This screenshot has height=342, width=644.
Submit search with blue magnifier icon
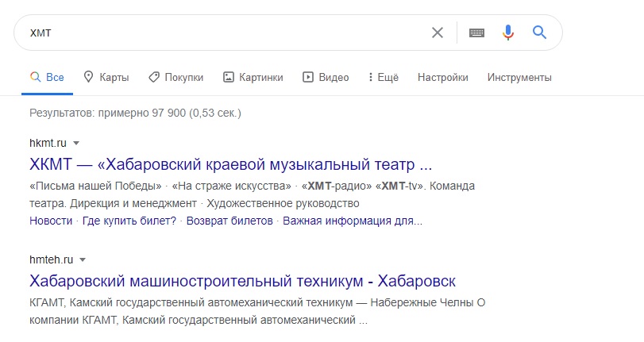click(x=539, y=32)
